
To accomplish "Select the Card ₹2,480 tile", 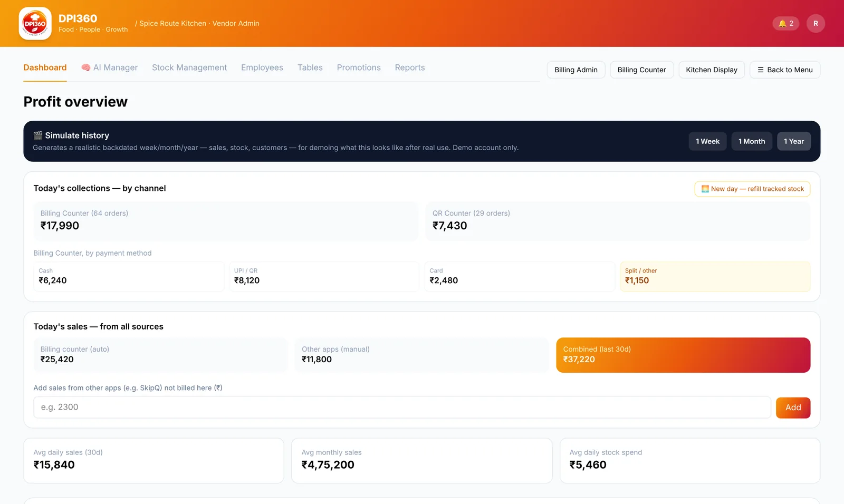I will 520,277.
